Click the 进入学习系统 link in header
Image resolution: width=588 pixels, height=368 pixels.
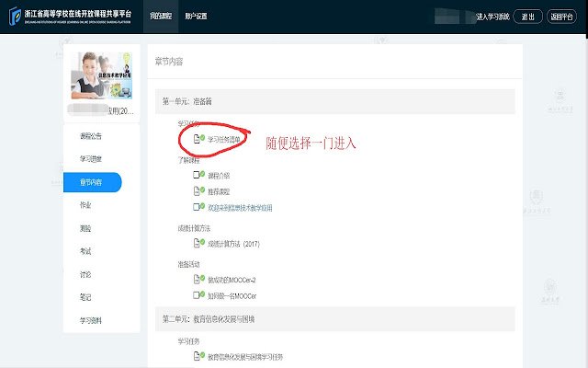coord(492,17)
